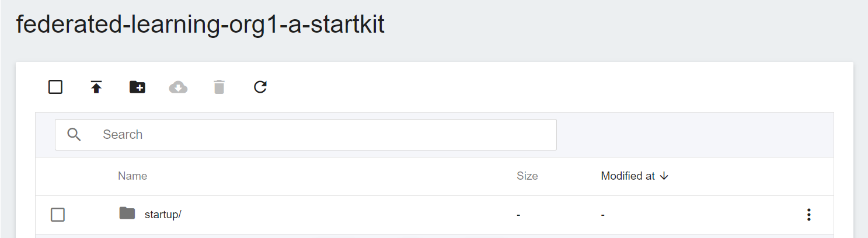This screenshot has width=868, height=238.
Task: Click the magnifier icon in the search box
Action: (74, 135)
